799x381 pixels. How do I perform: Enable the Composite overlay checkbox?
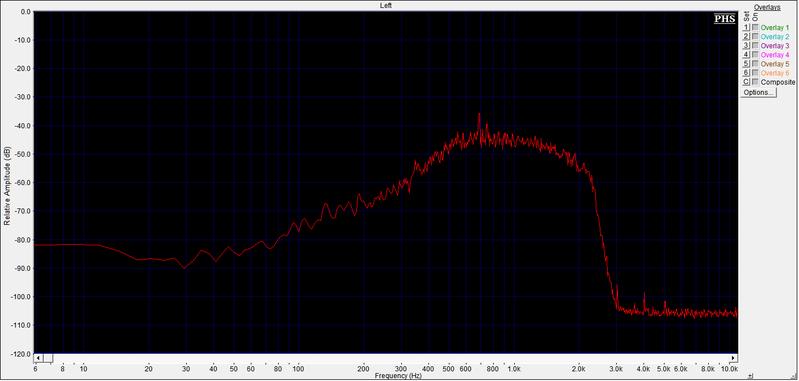coord(756,82)
